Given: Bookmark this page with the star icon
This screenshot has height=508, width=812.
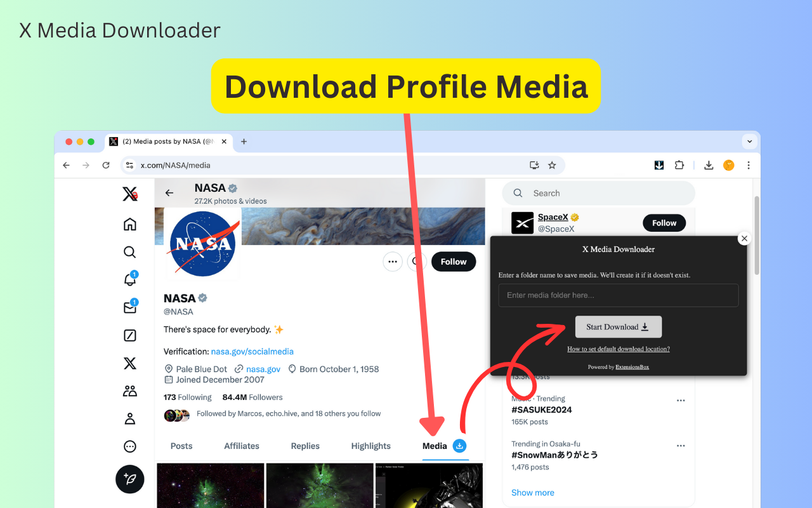Looking at the screenshot, I should coord(552,165).
